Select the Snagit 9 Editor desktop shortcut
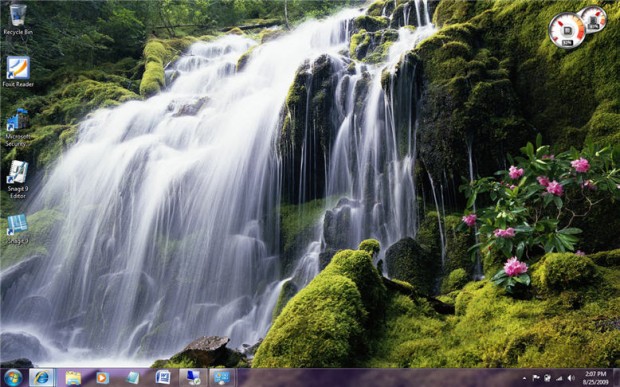Viewport: 620px width, 387px height. tap(18, 179)
